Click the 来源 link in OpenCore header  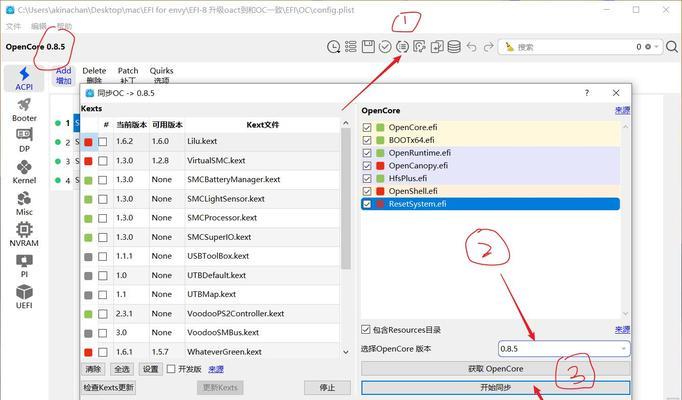click(622, 110)
